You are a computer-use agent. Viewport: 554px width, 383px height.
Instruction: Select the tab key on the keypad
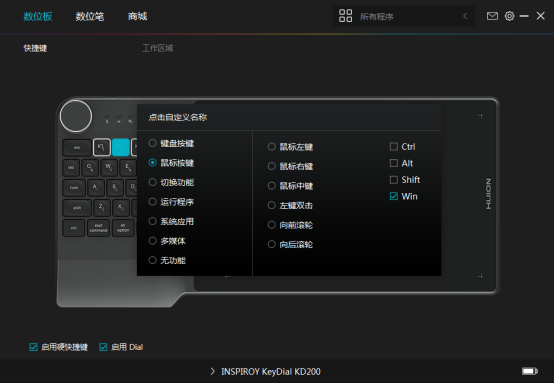[x=71, y=167]
